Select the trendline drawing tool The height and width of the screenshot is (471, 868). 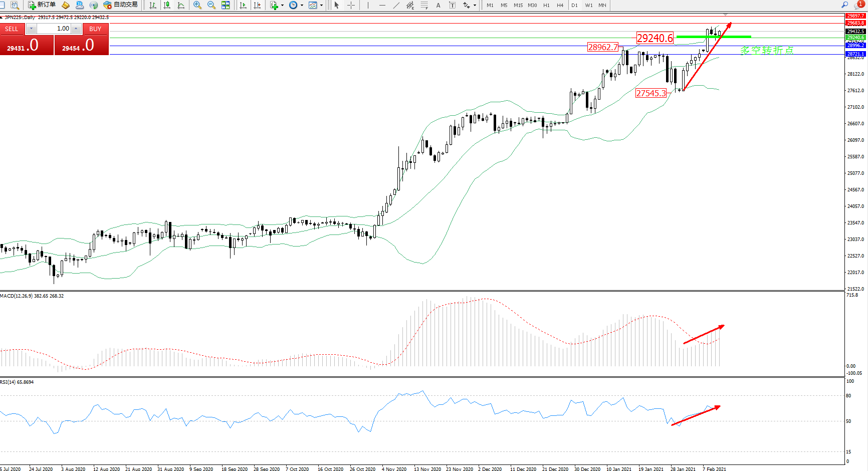point(396,5)
